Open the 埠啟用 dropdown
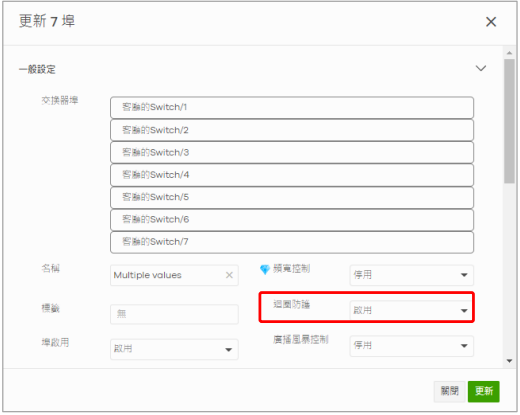Screen dimensions: 520x415 pos(174,349)
